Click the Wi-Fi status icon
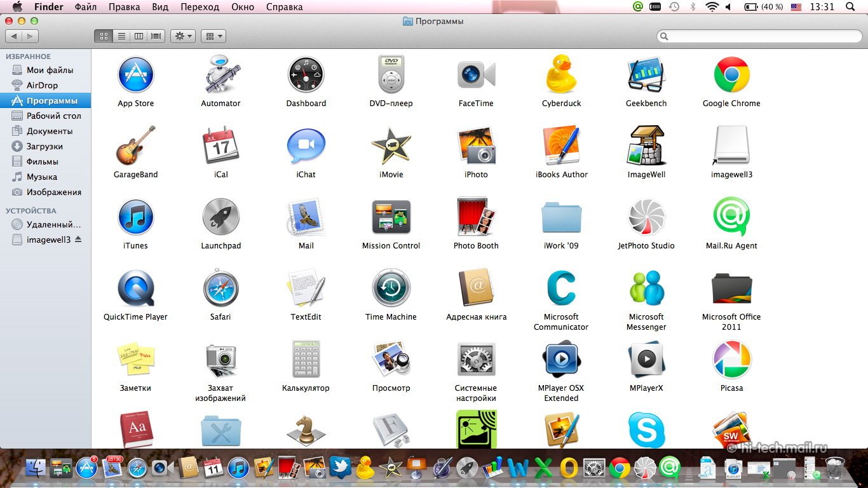Screen dimensions: 868x488 click(712, 7)
